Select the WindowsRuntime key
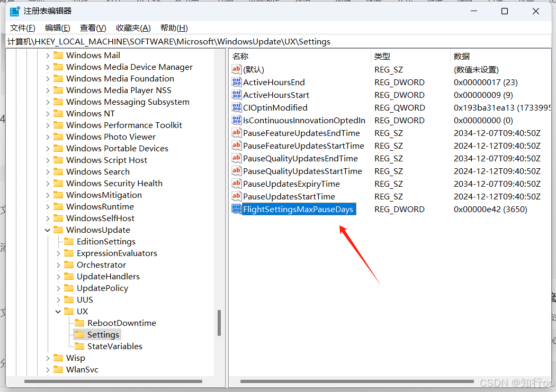The width and height of the screenshot is (556, 392). (100, 207)
